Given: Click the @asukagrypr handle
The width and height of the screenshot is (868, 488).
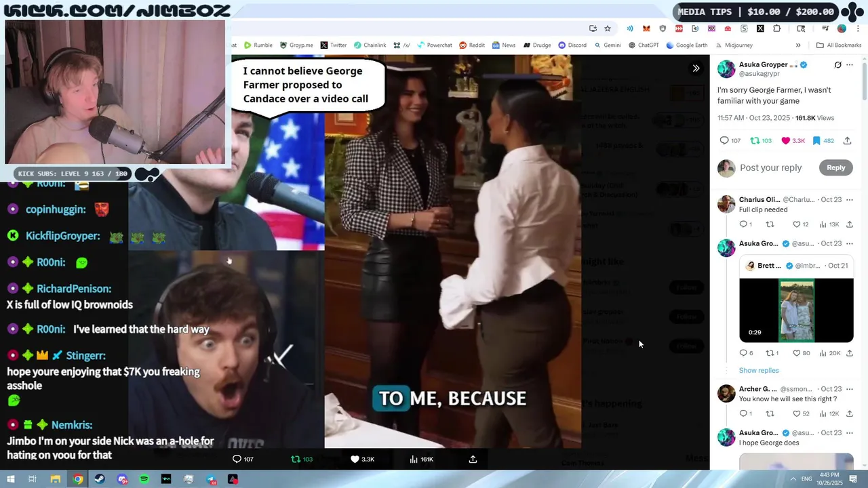Looking at the screenshot, I should (758, 74).
